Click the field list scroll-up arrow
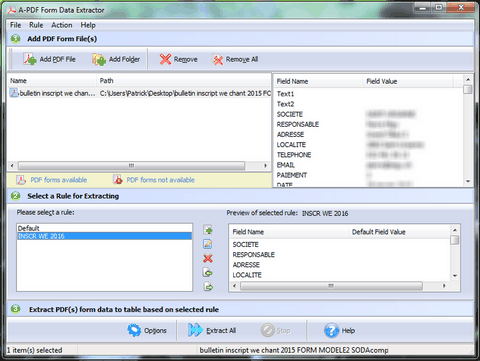 468,80
